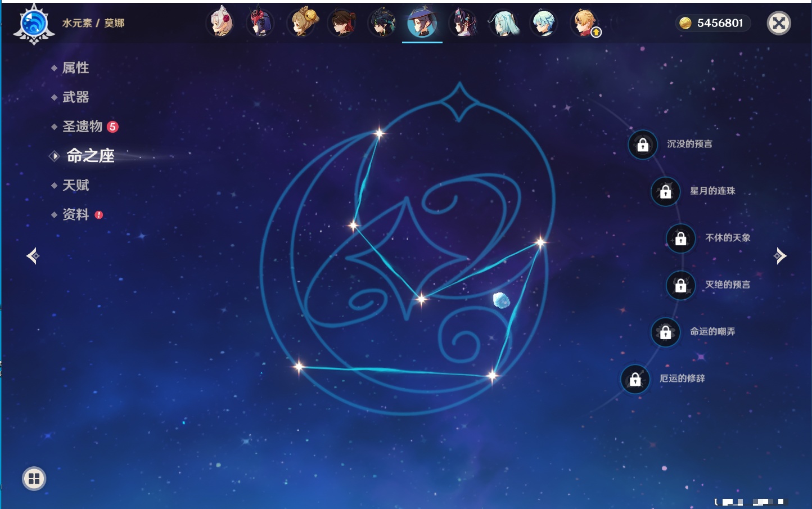Select the short light-blue-haired character avatar

tap(544, 23)
